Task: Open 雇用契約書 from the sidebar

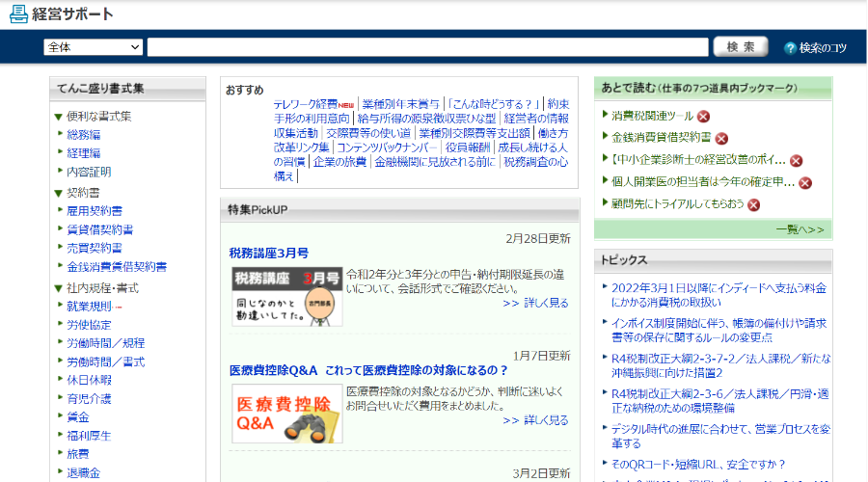Action: click(x=95, y=211)
